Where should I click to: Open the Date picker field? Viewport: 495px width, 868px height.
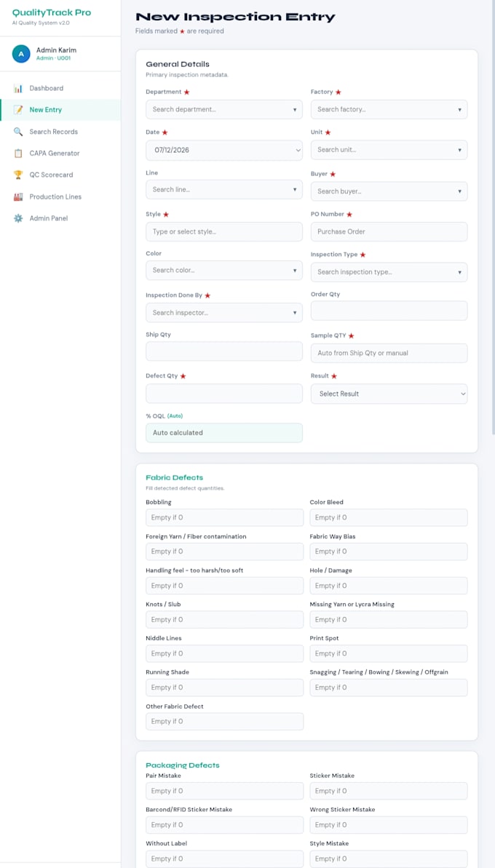click(x=224, y=150)
